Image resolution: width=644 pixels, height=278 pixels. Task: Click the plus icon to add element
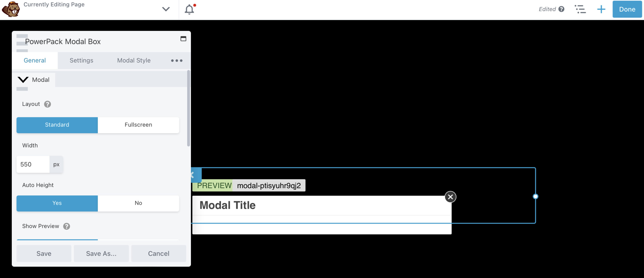coord(601,9)
